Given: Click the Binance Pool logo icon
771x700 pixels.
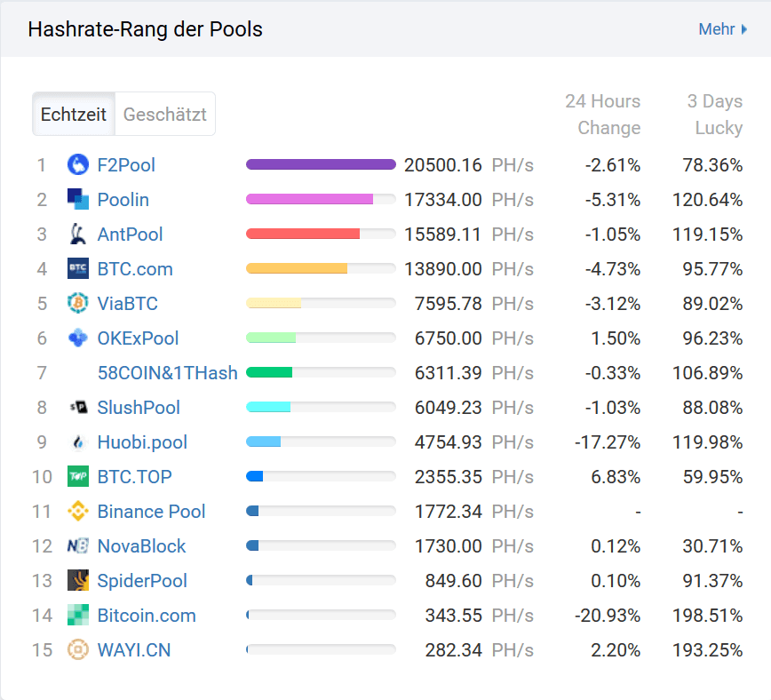Looking at the screenshot, I should click(78, 512).
